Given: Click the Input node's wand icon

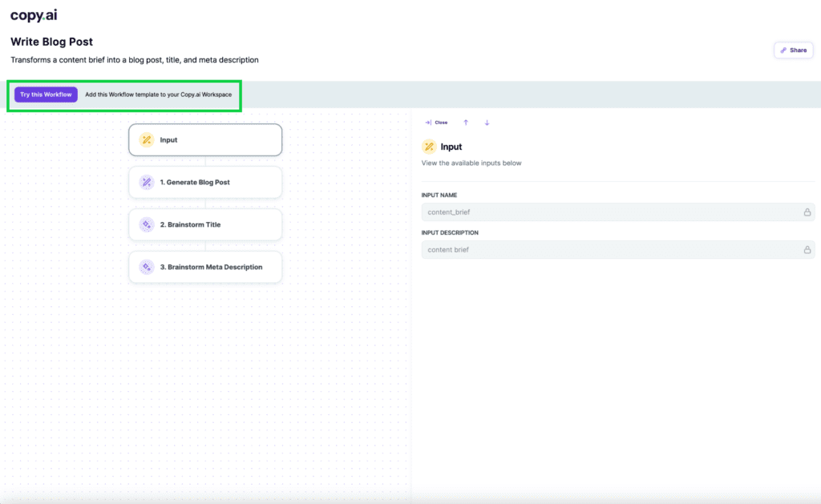Looking at the screenshot, I should click(145, 139).
